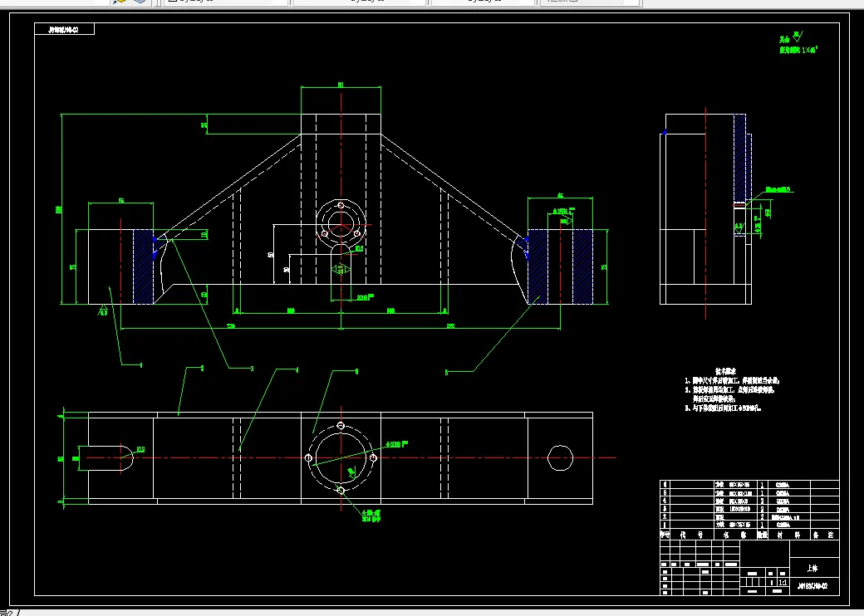Click the part name 上体 in title block
Screen dimensions: 864x616
[x=812, y=568]
